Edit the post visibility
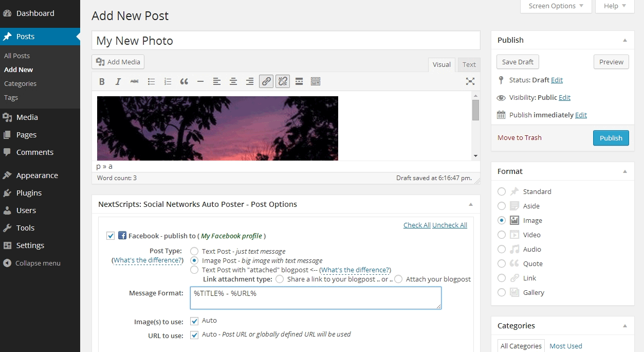Screen dimensions: 644x352 tap(564, 98)
